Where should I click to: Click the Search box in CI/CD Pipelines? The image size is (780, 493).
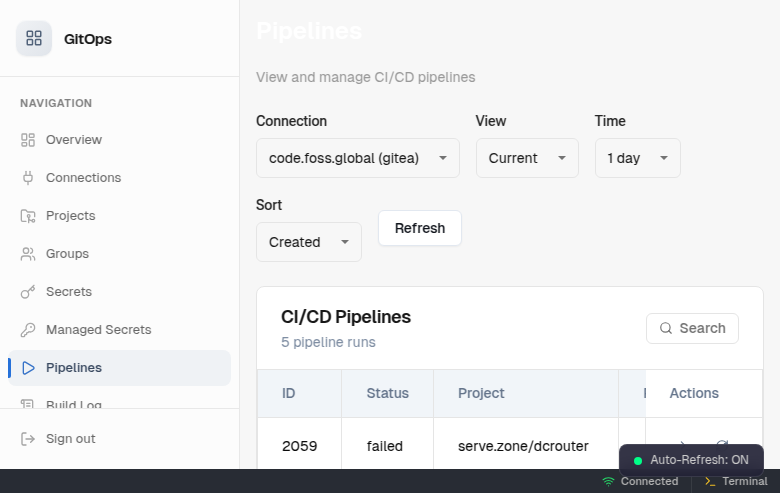[692, 328]
